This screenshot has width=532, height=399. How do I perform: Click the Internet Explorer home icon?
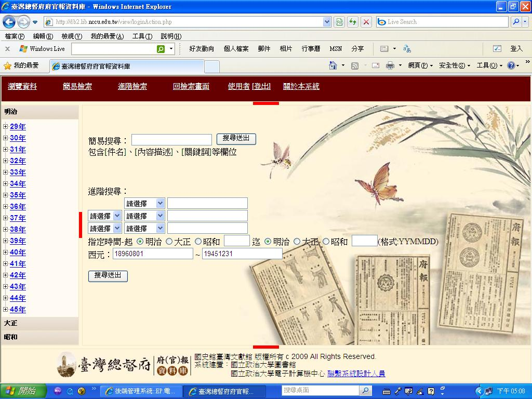coord(333,65)
